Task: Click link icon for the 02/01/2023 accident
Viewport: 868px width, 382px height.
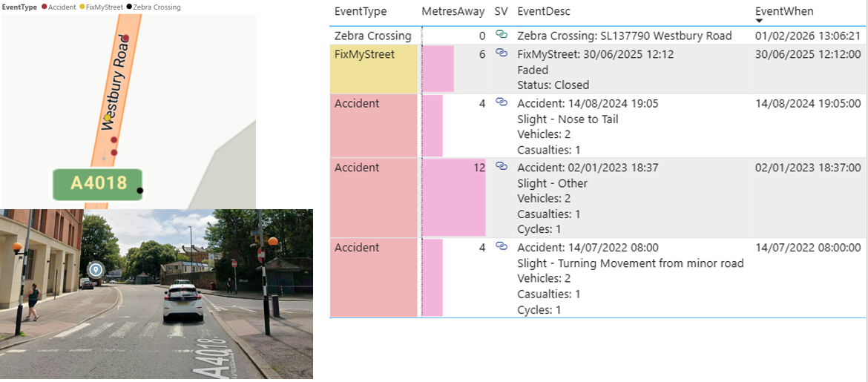Action: [501, 167]
